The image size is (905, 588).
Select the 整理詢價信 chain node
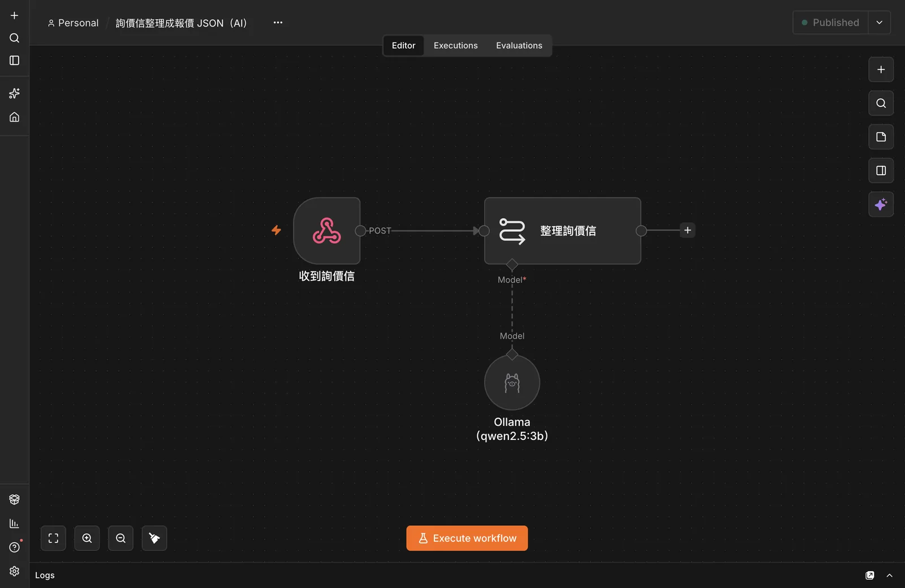[x=562, y=231]
